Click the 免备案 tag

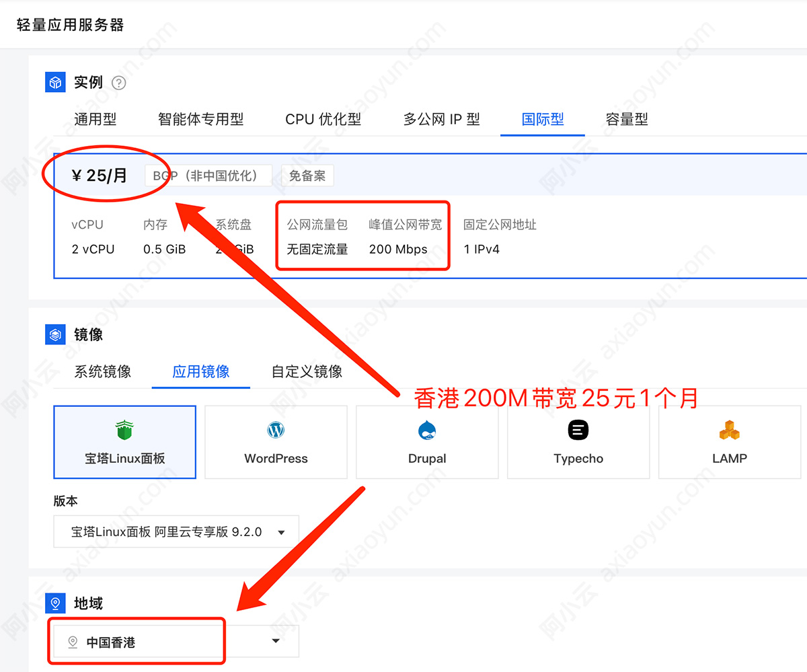(307, 176)
